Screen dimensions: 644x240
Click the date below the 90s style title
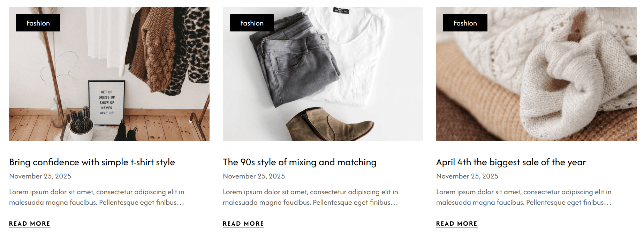click(x=254, y=176)
